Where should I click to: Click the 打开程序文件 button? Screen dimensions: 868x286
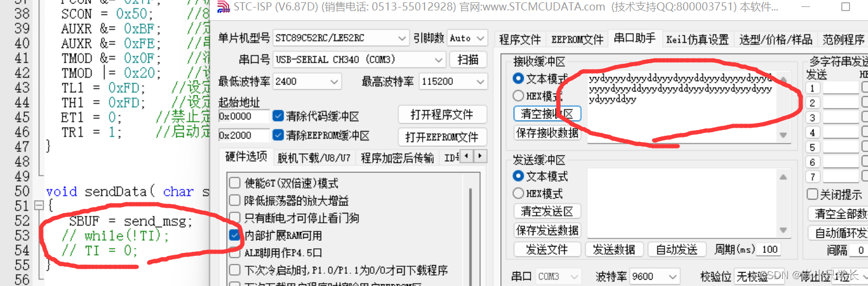pyautogui.click(x=442, y=114)
